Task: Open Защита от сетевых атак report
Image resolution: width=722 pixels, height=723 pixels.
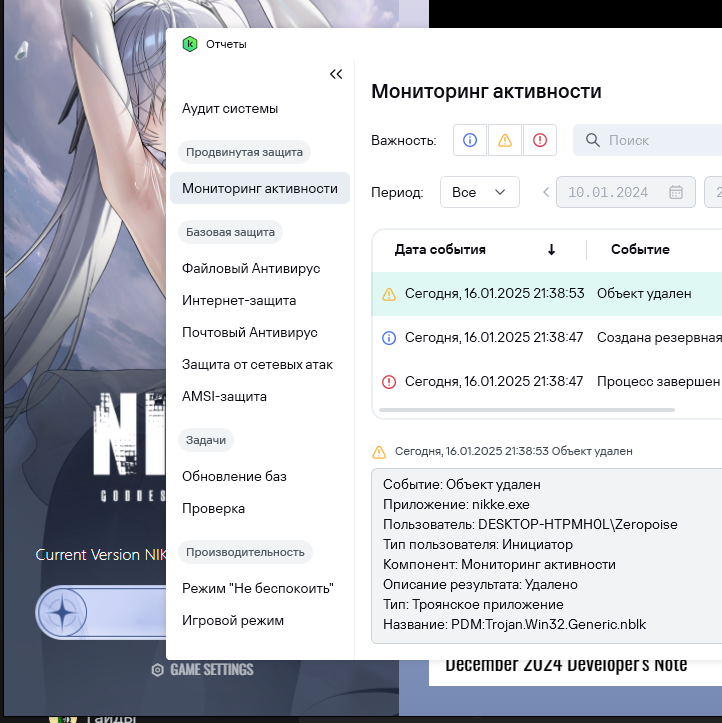Action: point(257,364)
